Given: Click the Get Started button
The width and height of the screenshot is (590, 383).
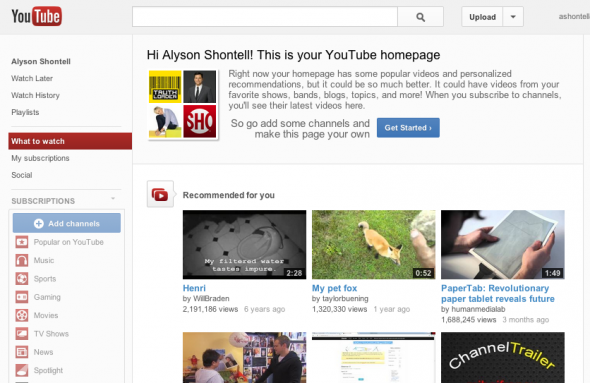Looking at the screenshot, I should point(408,128).
